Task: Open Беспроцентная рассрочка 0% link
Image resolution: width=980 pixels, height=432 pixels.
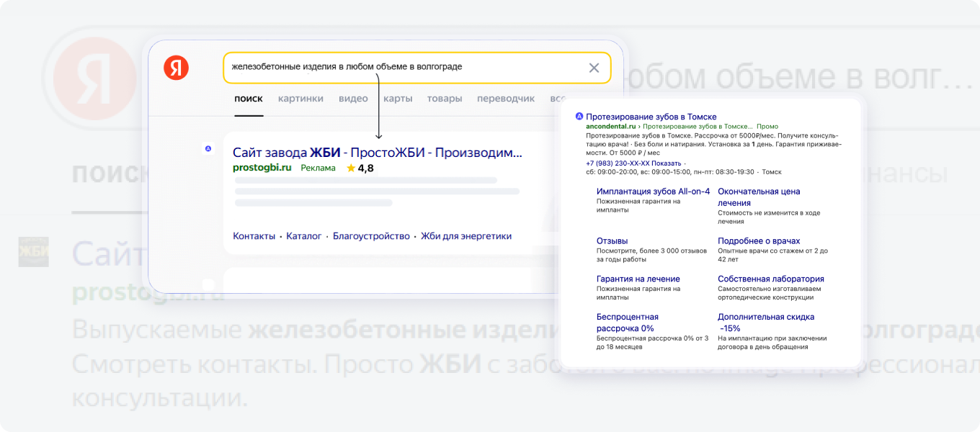Action: [x=628, y=323]
